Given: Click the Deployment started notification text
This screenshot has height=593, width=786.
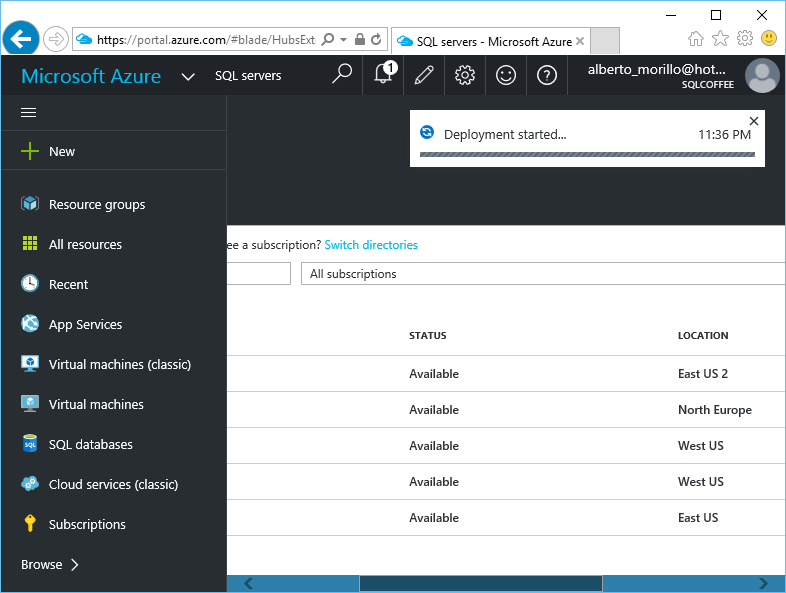Looking at the screenshot, I should [505, 134].
